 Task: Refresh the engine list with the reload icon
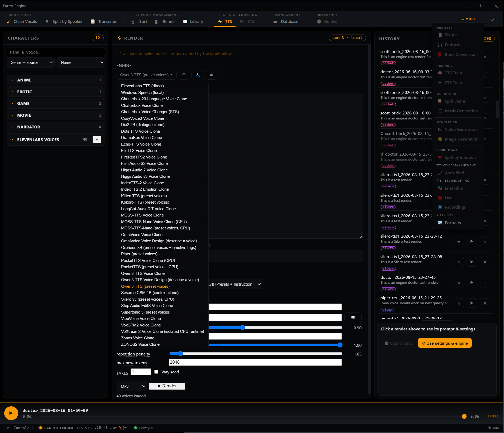(184, 75)
